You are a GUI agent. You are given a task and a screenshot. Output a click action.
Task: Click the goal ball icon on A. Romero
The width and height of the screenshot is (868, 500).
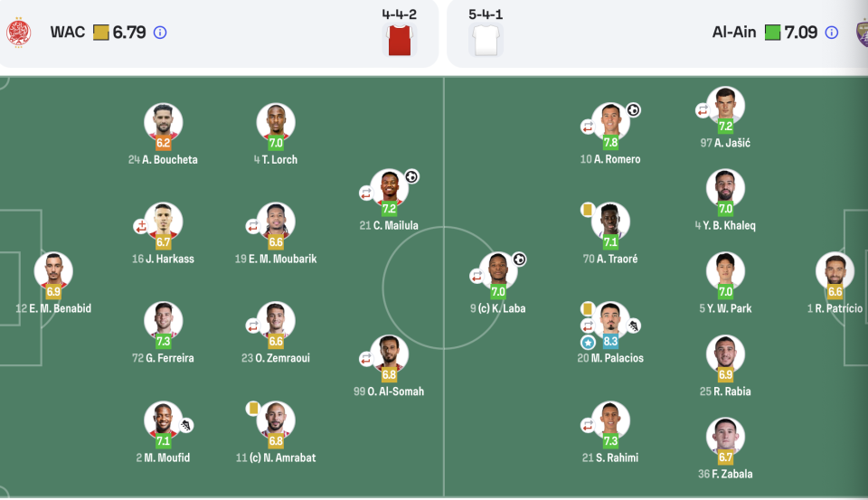coord(633,110)
